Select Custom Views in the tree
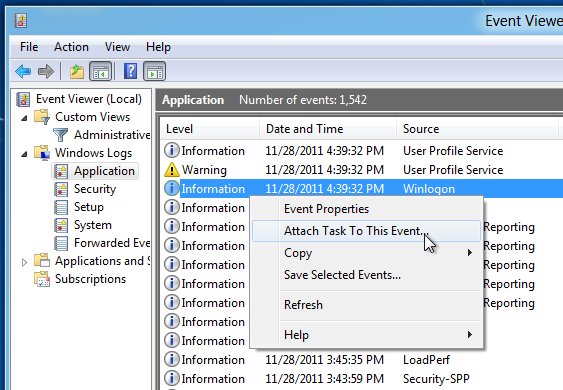563x390 pixels. (93, 117)
